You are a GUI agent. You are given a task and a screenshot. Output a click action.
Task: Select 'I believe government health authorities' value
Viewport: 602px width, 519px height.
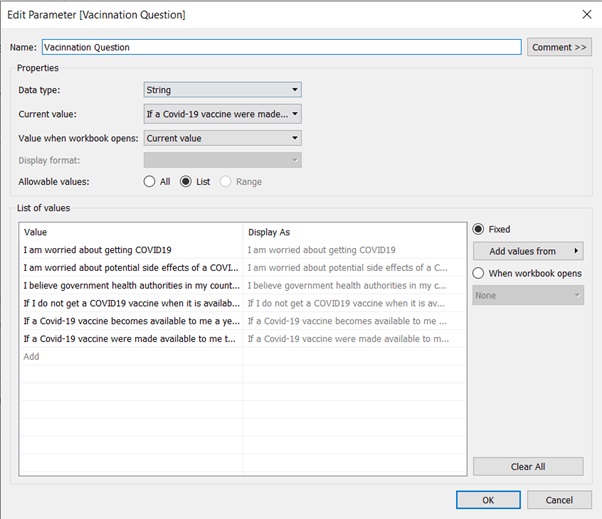click(x=130, y=285)
